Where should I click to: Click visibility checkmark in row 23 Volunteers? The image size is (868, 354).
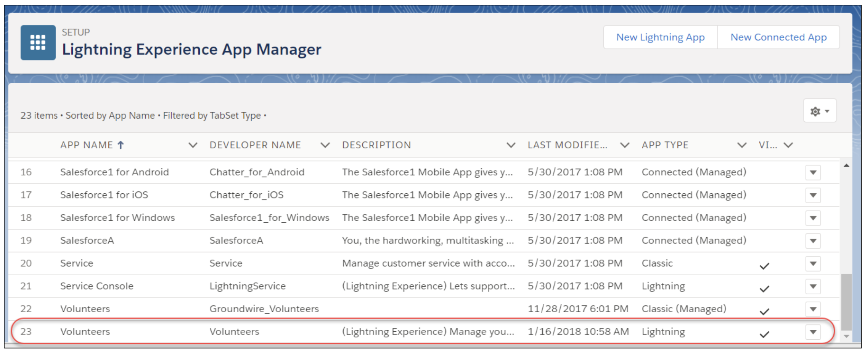click(x=764, y=334)
